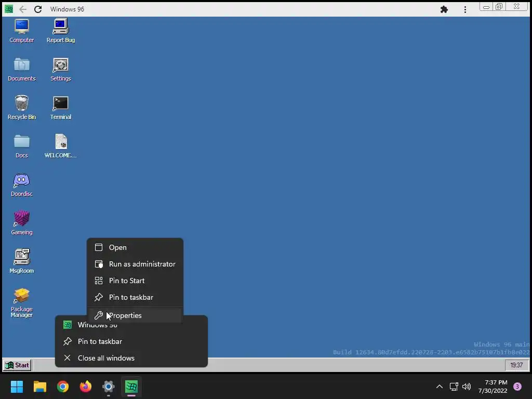Open the extensions puzzle icon
Image resolution: width=532 pixels, height=399 pixels.
[444, 9]
